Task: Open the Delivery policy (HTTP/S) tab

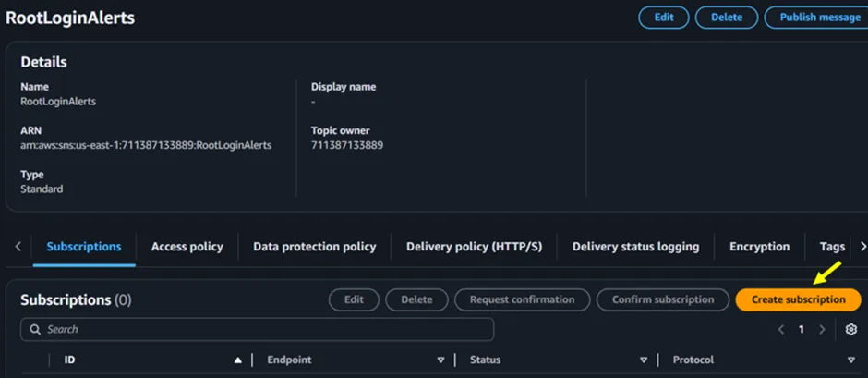Action: click(474, 247)
